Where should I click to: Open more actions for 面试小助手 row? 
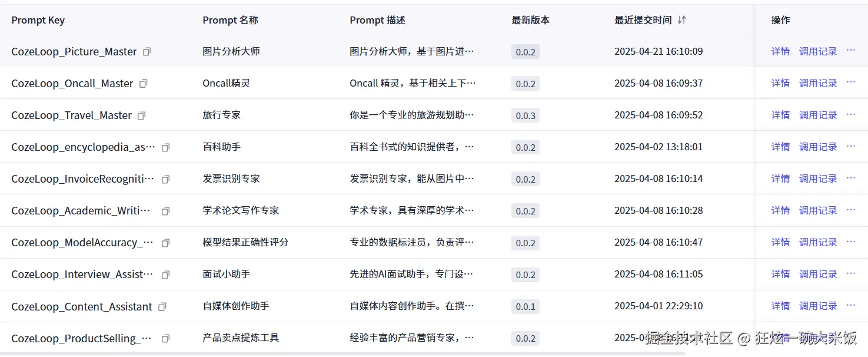[851, 273]
